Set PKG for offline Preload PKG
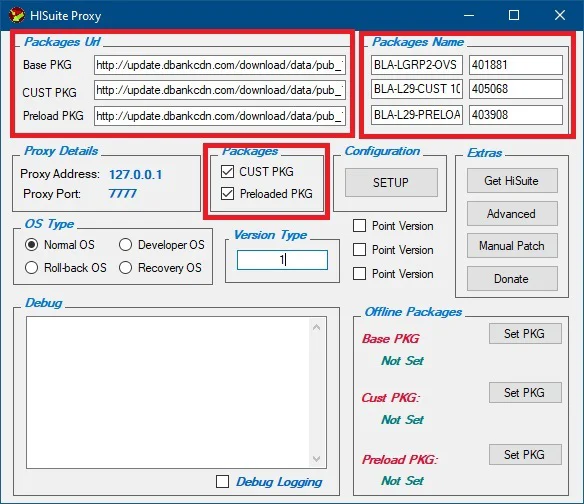 click(x=525, y=454)
